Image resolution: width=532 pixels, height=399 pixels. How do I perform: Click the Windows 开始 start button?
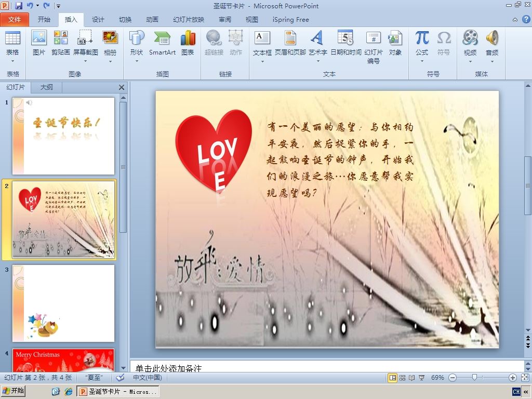pyautogui.click(x=13, y=391)
